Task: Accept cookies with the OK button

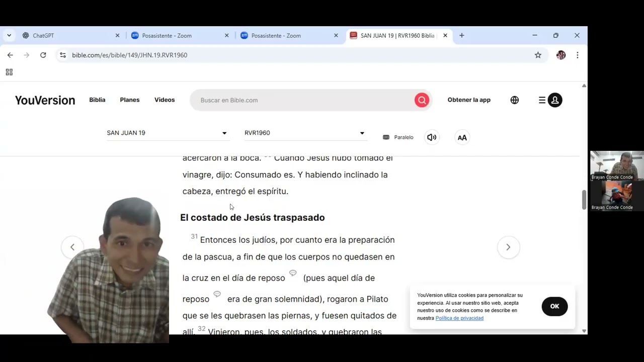Action: [x=554, y=306]
